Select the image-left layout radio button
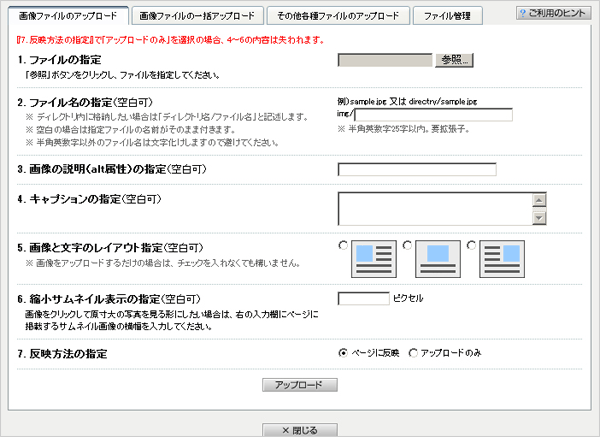 coord(343,245)
